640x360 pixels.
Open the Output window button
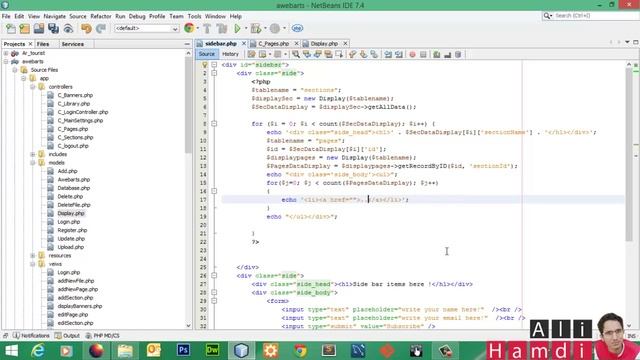[x=67, y=336]
